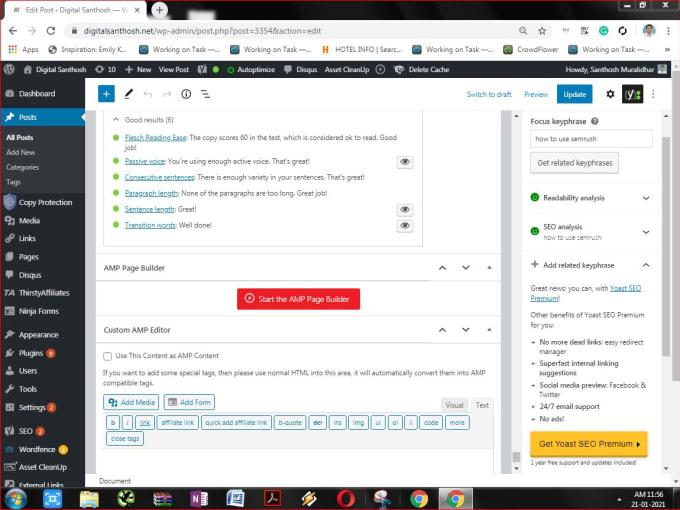Switch to the Text editor tab

point(482,405)
